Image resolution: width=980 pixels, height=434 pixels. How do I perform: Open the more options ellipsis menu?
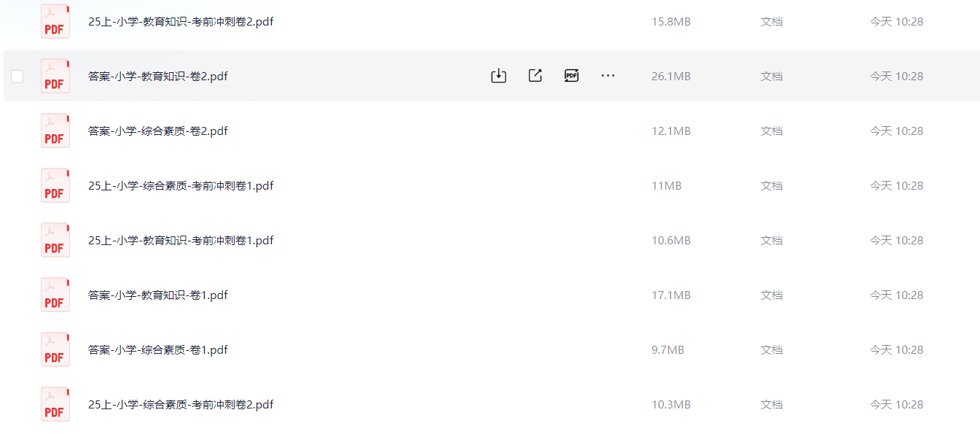tap(608, 76)
